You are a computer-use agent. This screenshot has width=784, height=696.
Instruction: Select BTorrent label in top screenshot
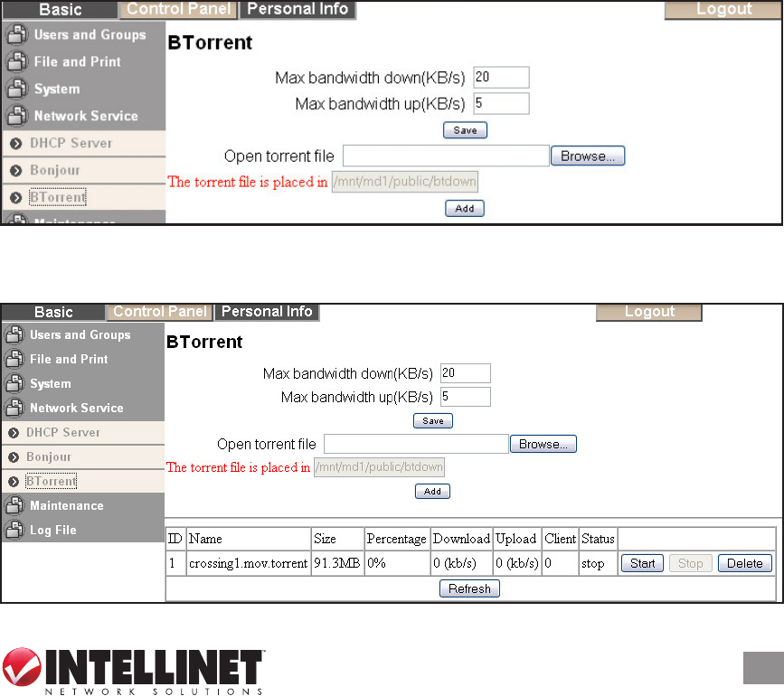pyautogui.click(x=58, y=197)
